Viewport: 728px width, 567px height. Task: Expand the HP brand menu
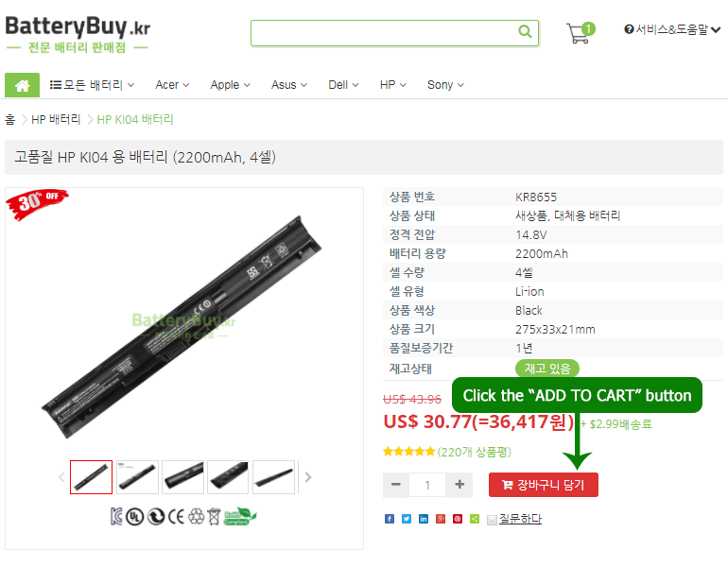[x=392, y=85]
